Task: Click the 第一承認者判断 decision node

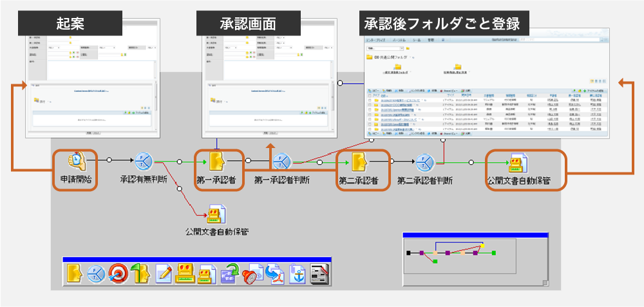Action: [x=281, y=162]
